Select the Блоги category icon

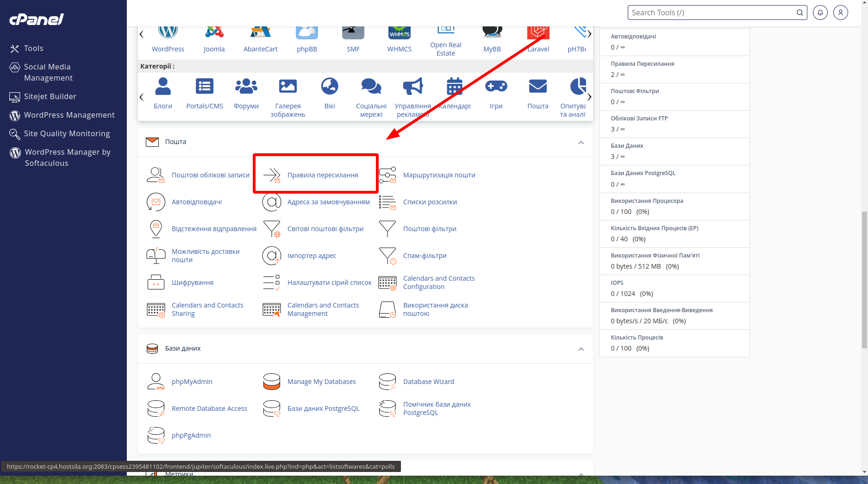[x=163, y=86]
